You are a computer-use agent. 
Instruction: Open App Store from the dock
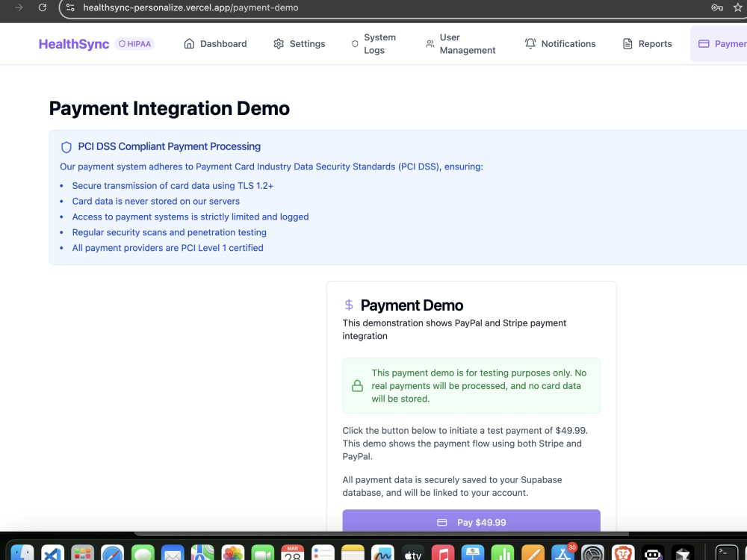(562, 553)
